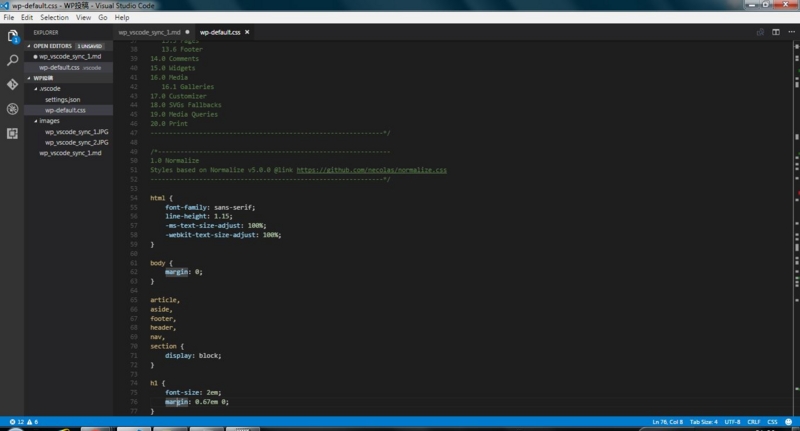Click the 'html {' selector text
This screenshot has height=431, width=800.
click(161, 198)
